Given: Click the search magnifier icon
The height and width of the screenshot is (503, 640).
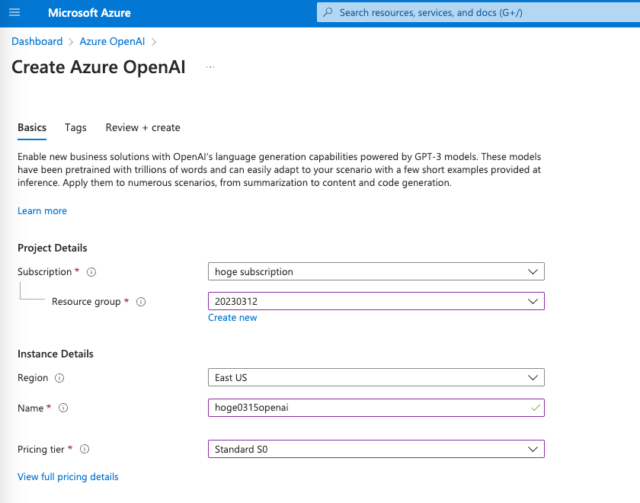Looking at the screenshot, I should [x=328, y=12].
